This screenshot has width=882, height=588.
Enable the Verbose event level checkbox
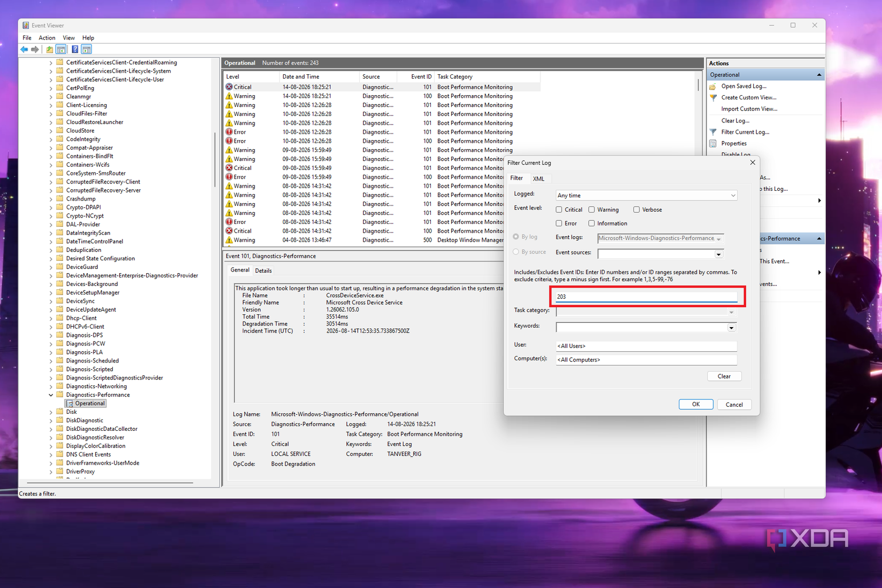tap(637, 210)
